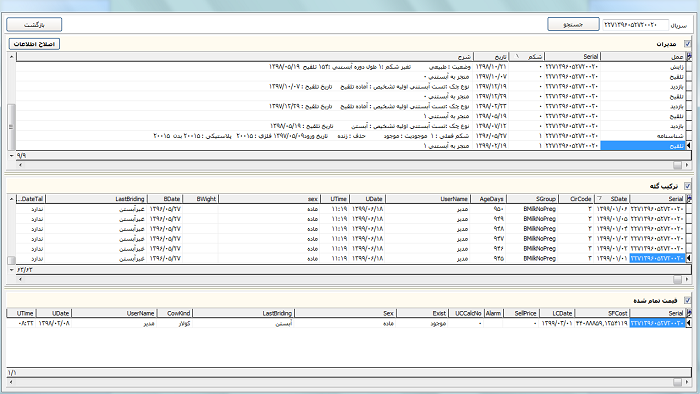Click the LastBriding header in ترکیب گله grid
This screenshot has width=700, height=394.
(96, 199)
